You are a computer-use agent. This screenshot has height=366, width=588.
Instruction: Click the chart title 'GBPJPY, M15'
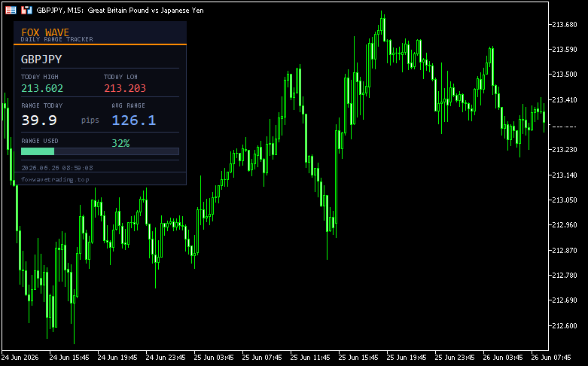pyautogui.click(x=60, y=11)
